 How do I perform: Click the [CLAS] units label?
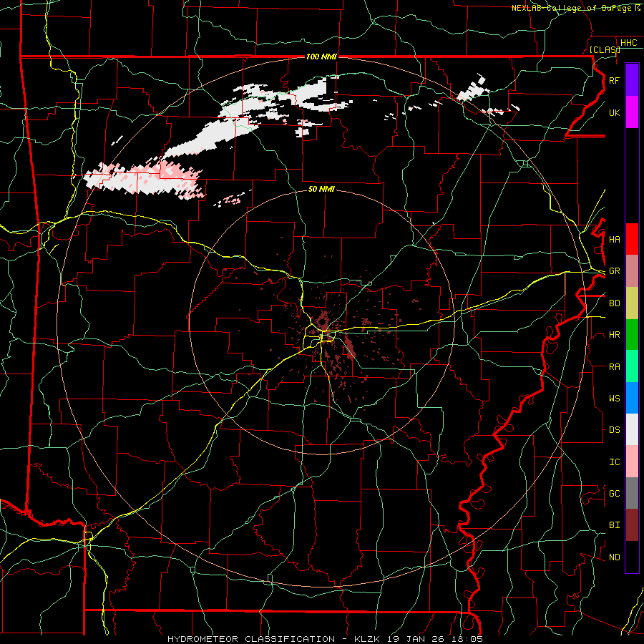click(x=605, y=49)
